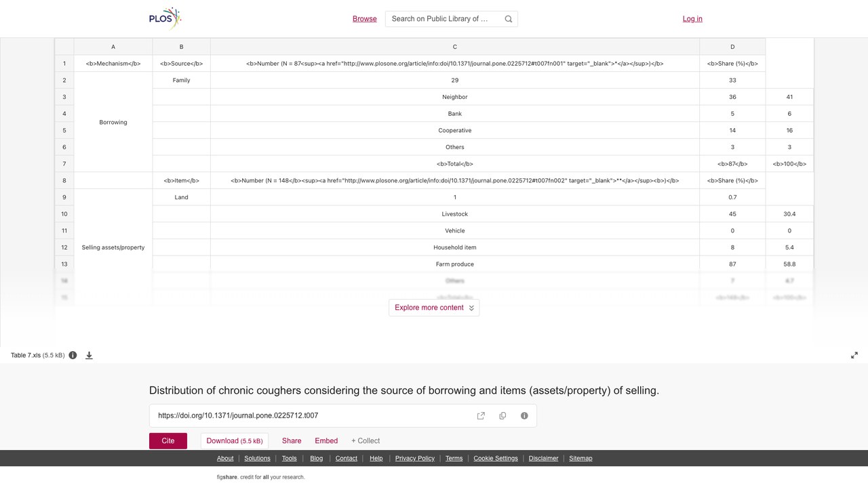
Task: Open the Sitemap footer link
Action: (x=580, y=458)
